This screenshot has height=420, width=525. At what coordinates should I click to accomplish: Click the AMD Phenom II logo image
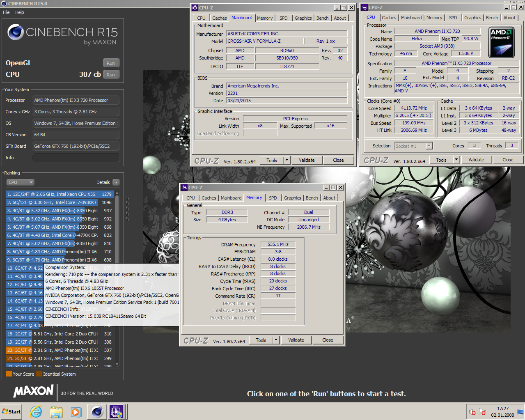pyautogui.click(x=501, y=43)
